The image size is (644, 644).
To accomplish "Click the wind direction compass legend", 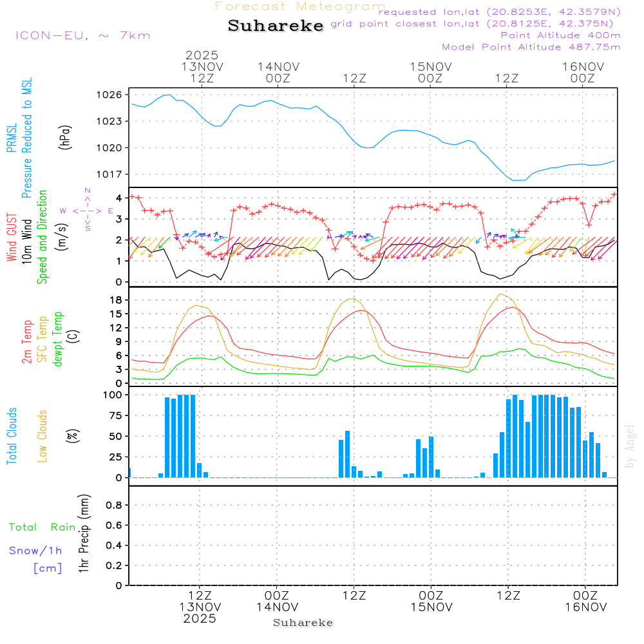I will pyautogui.click(x=87, y=210).
